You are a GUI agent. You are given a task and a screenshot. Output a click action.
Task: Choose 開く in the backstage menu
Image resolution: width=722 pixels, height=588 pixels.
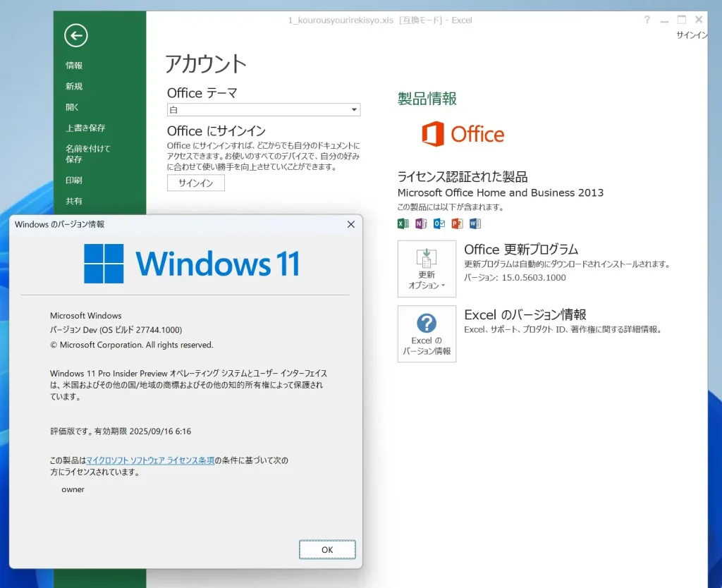72,107
